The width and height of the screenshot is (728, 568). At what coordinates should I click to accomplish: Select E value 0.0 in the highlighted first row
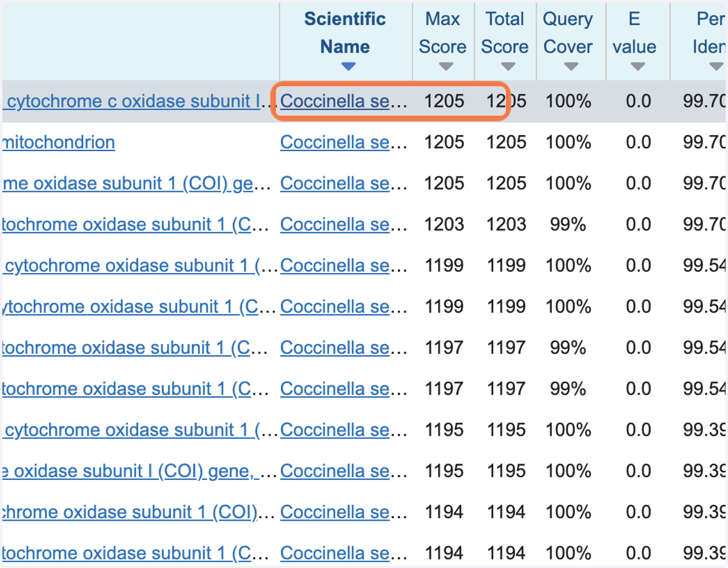[638, 101]
